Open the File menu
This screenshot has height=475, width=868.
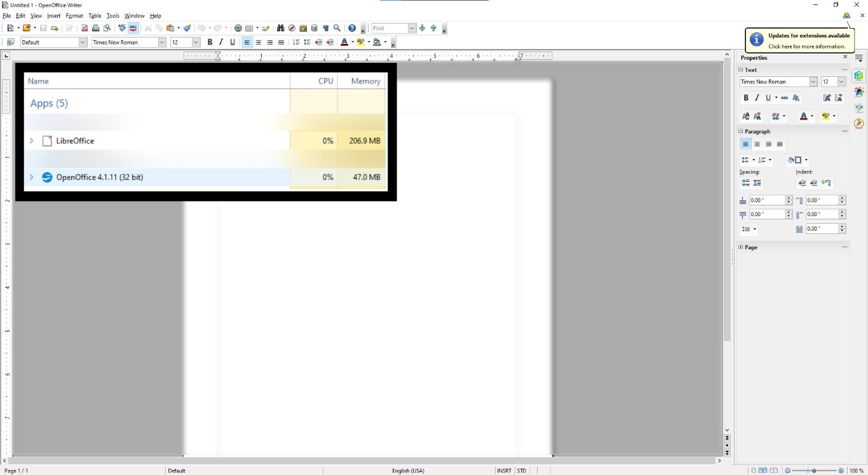click(6, 15)
